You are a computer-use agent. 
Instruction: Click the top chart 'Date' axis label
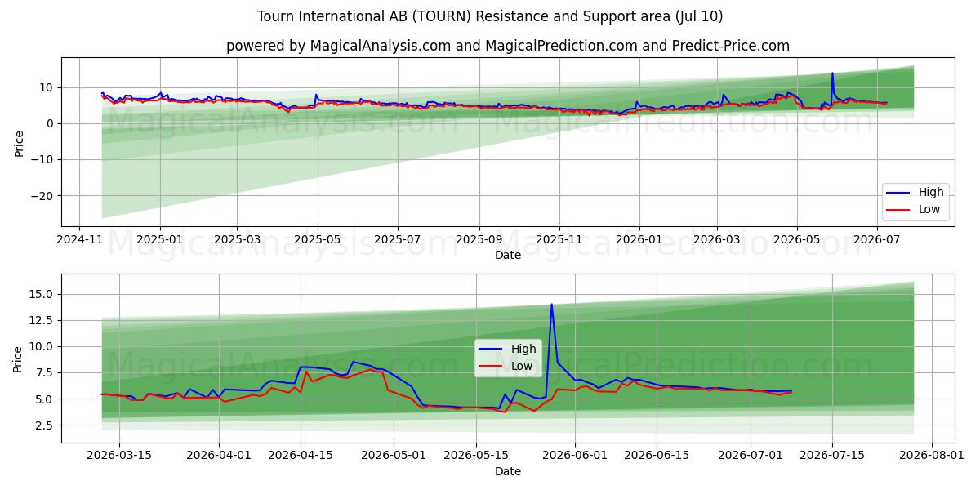508,255
